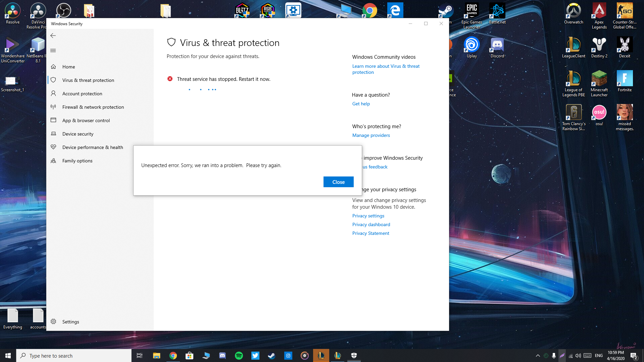
Task: Open Microsoft Store from taskbar
Action: (190, 356)
